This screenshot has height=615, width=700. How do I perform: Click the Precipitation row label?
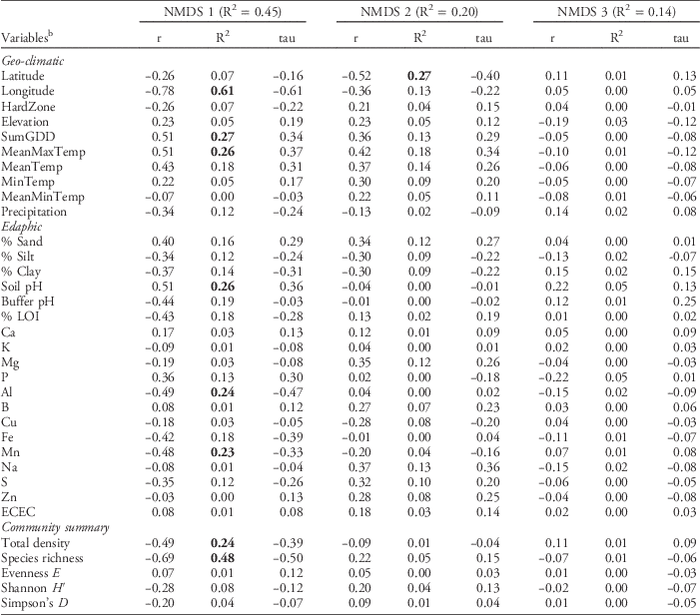[x=34, y=212]
